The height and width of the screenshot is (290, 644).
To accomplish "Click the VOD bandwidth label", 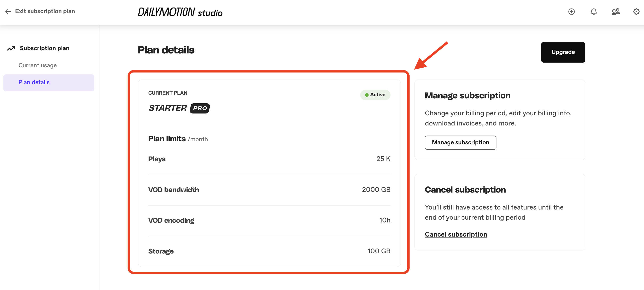I will pyautogui.click(x=173, y=190).
